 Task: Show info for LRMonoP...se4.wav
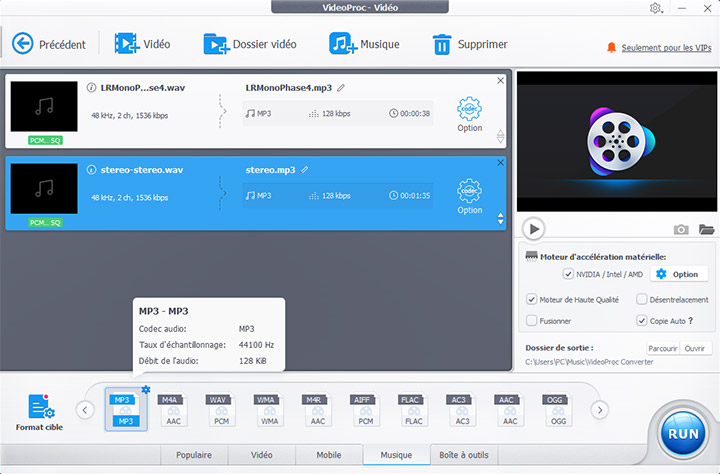91,87
